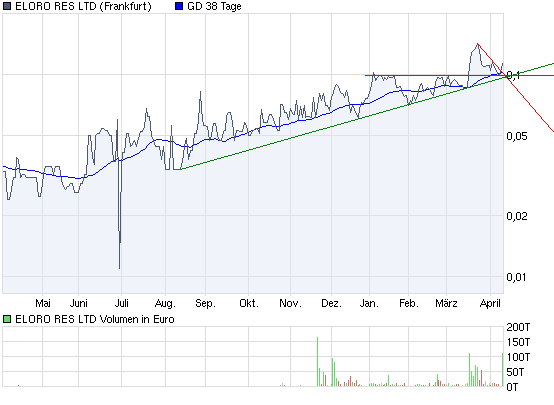
Task: Click the 'April' month axis label
Action: coord(490,304)
